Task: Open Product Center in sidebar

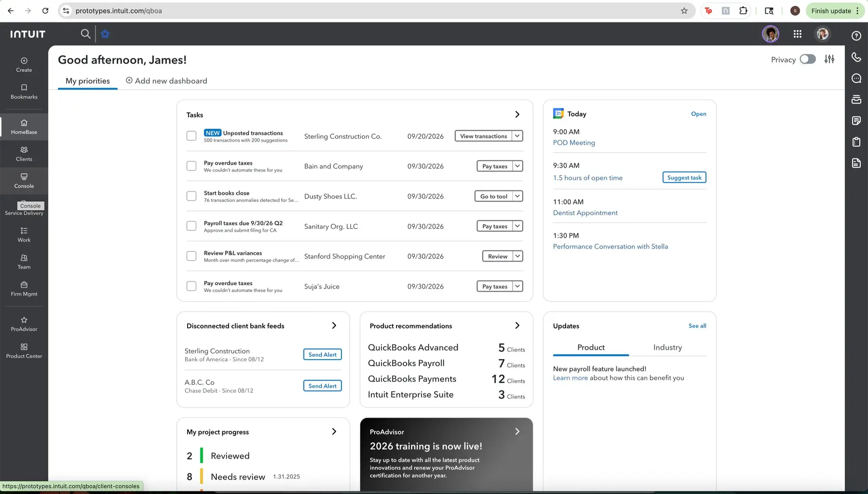Action: 24,351
